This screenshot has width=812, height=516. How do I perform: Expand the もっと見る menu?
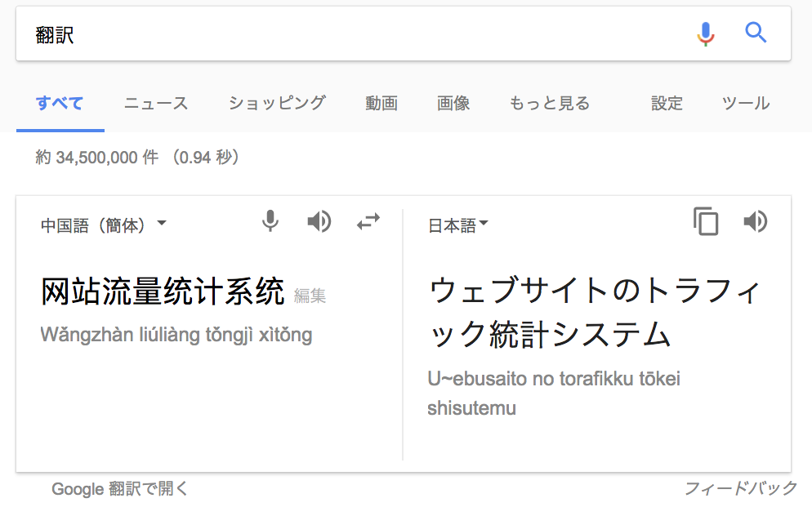pyautogui.click(x=550, y=103)
